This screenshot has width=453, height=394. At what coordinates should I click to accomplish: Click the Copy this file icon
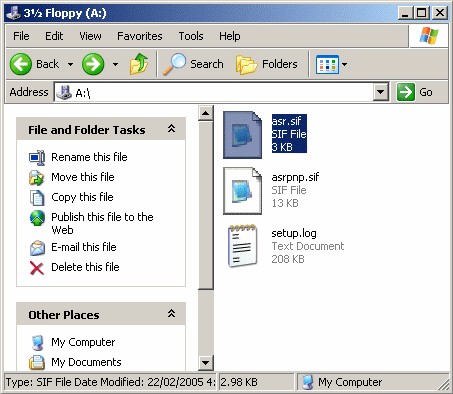[x=37, y=197]
